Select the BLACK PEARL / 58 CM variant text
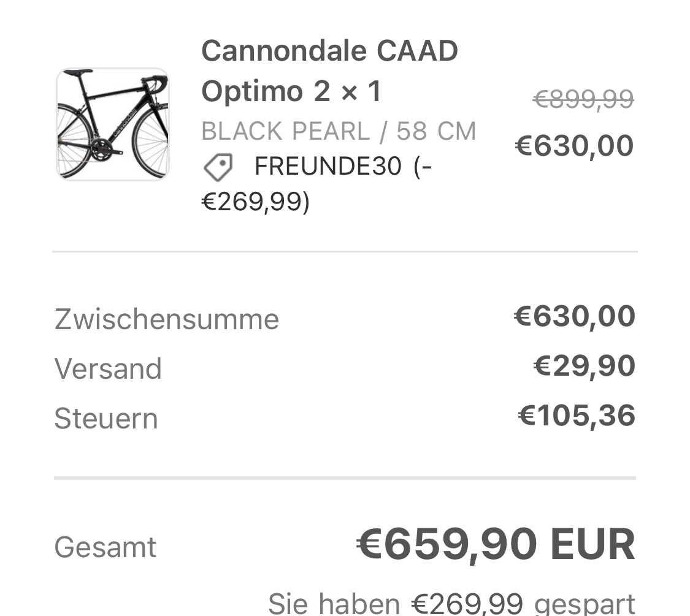 click(x=339, y=131)
